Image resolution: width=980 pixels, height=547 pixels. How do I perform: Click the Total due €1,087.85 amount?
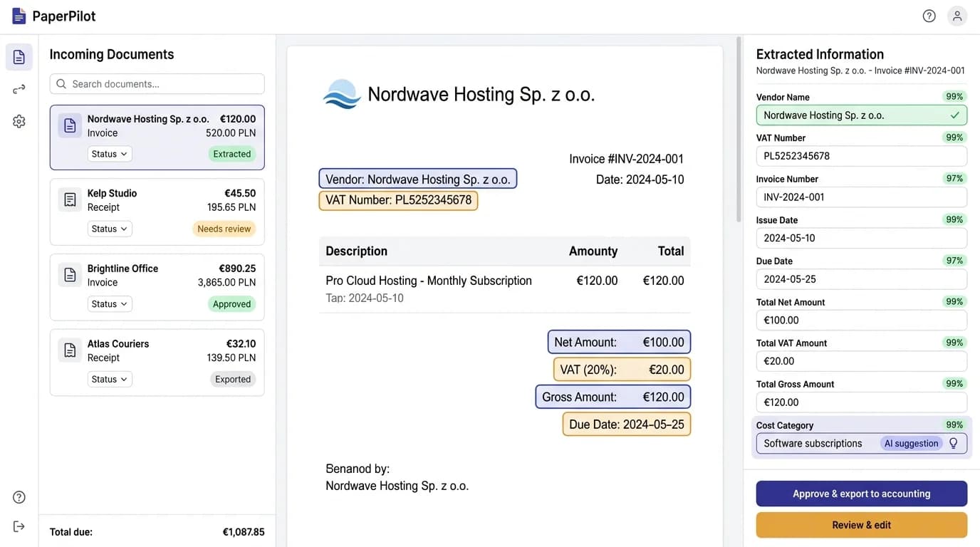244,532
